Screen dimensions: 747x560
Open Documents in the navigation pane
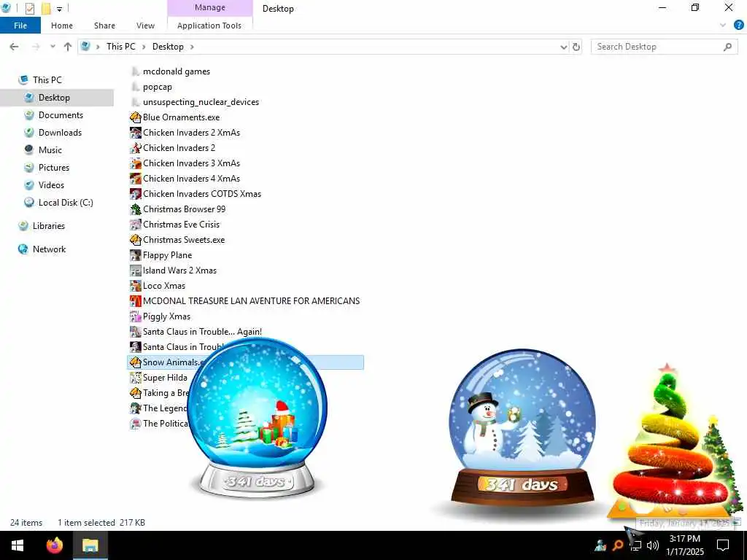(x=61, y=115)
